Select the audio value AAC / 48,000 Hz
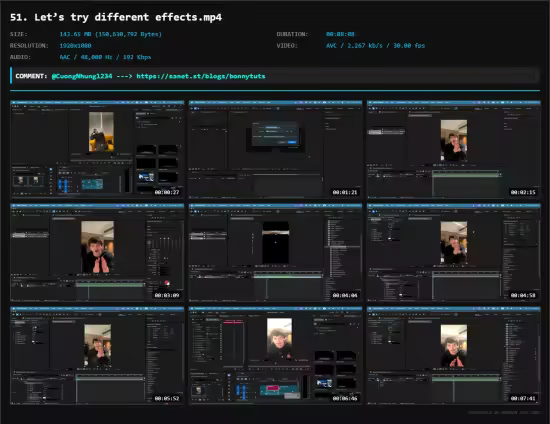 [x=105, y=57]
